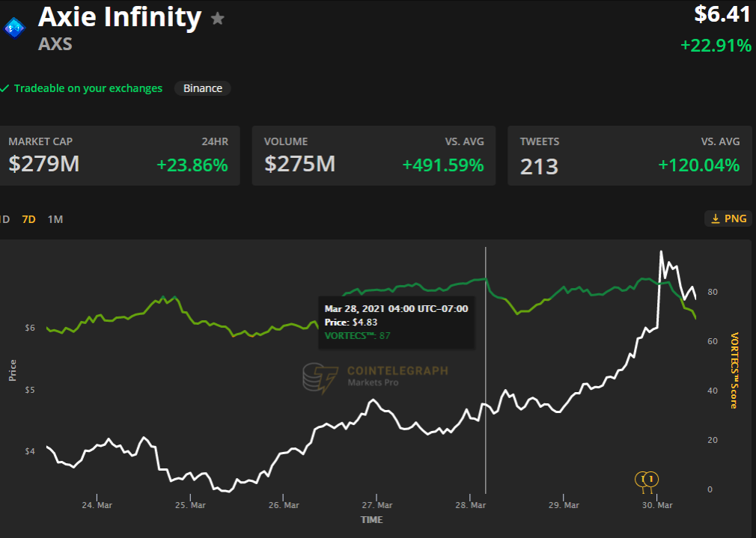Screen dimensions: 756x538
Task: Click the tooltip 'VORTECS™: 87' line
Action: 357,335
